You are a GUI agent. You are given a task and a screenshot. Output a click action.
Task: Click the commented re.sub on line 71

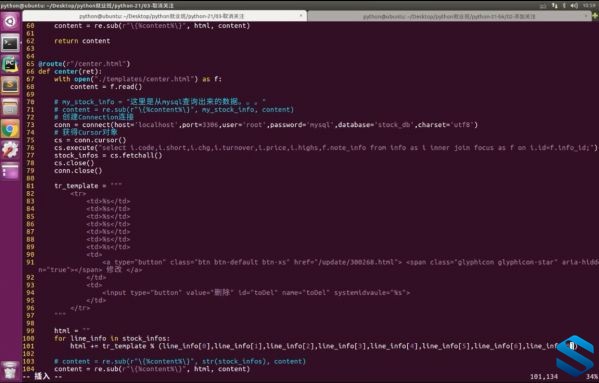point(174,110)
